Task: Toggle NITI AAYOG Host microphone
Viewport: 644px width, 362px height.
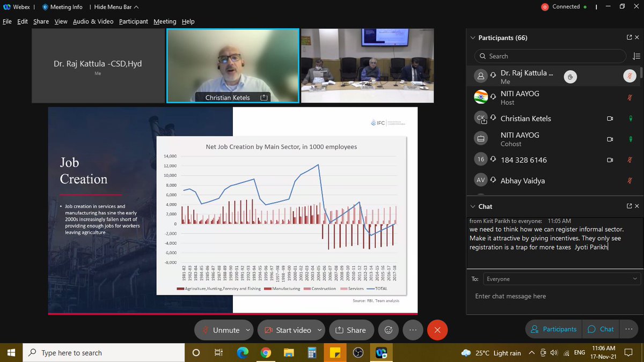Action: tap(630, 98)
